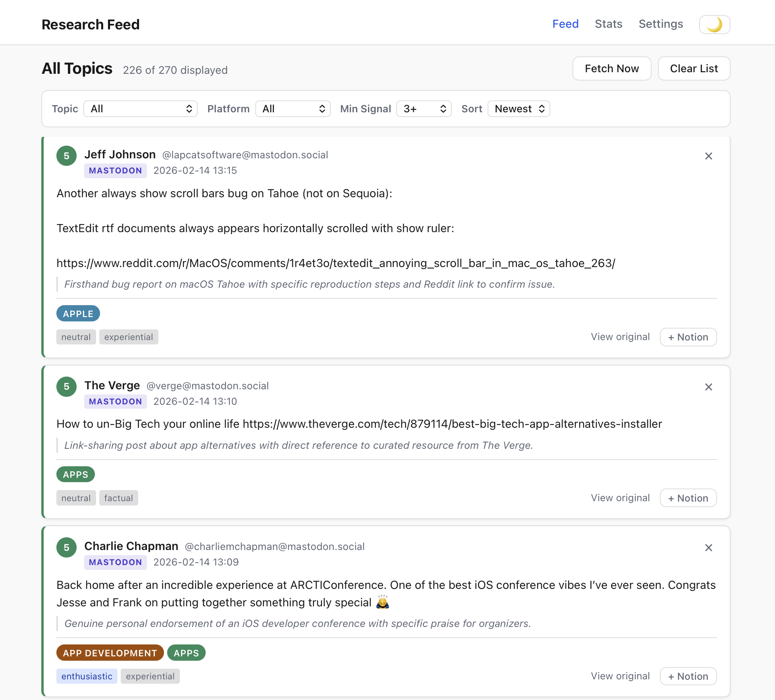Add Jeff Johnson post to Notion
This screenshot has height=700, width=775.
(x=688, y=337)
